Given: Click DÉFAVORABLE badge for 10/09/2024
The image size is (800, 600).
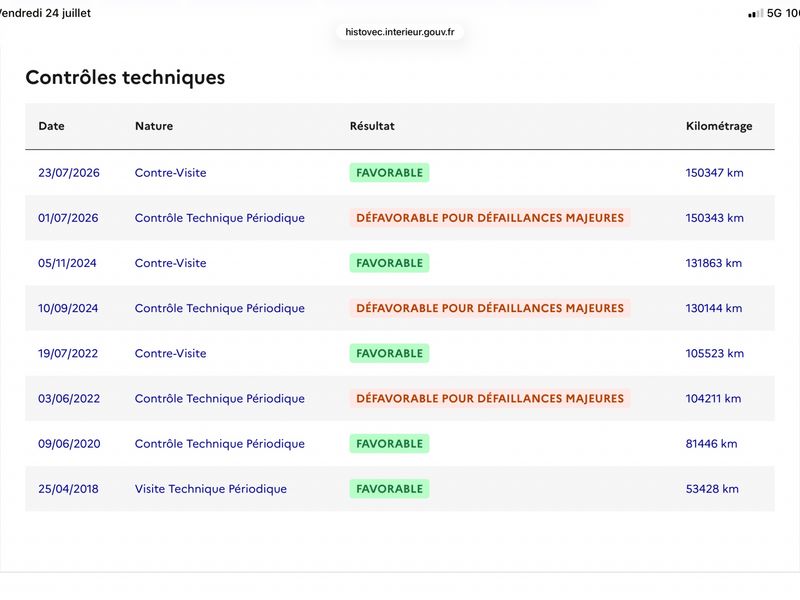Looking at the screenshot, I should 490,308.
